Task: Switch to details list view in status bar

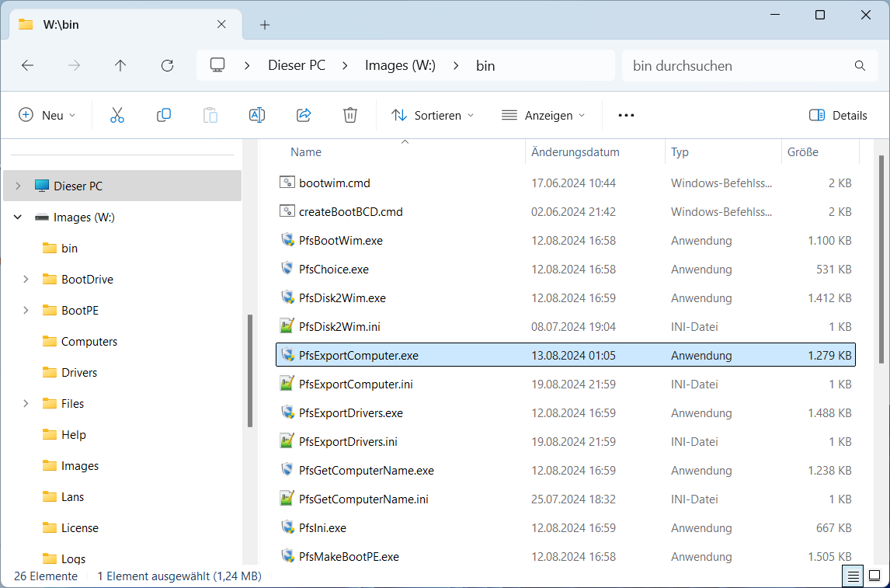Action: click(853, 576)
